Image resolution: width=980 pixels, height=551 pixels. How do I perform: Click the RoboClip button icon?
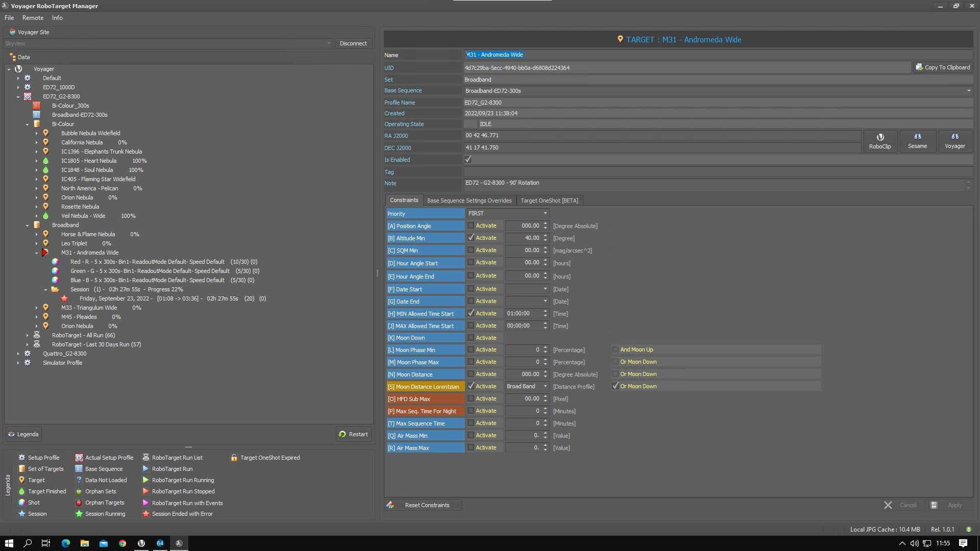(x=880, y=137)
